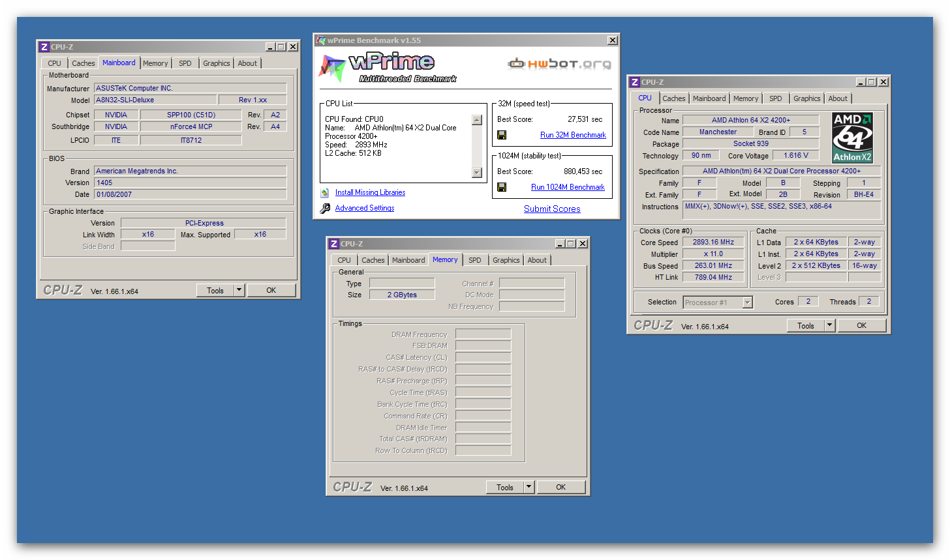This screenshot has height=560, width=950.
Task: Click scroll down arrow in wPrime CPU List
Action: 477,173
